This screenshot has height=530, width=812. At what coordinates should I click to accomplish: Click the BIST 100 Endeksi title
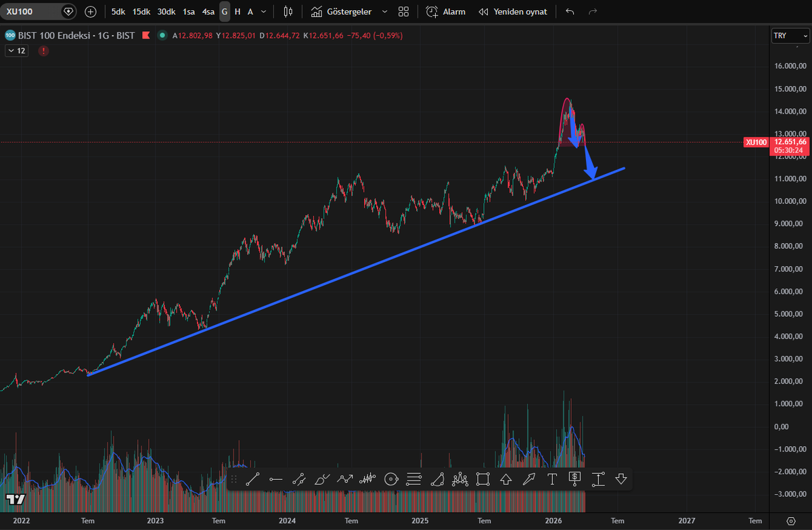coord(76,35)
